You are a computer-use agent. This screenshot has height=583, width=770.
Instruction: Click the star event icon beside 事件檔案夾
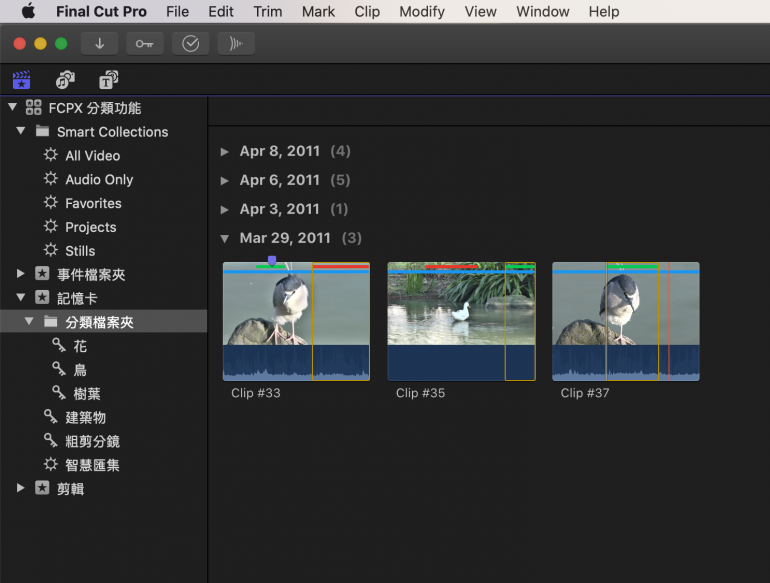42,274
